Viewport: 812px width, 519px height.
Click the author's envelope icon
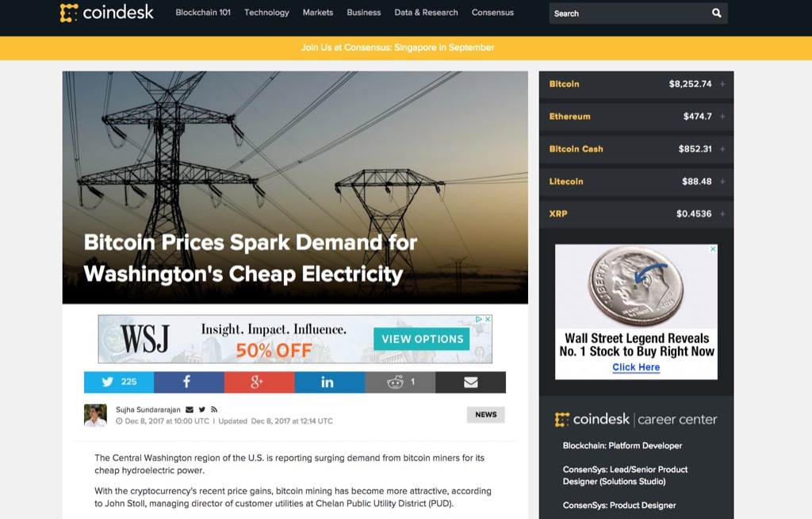tap(190, 410)
